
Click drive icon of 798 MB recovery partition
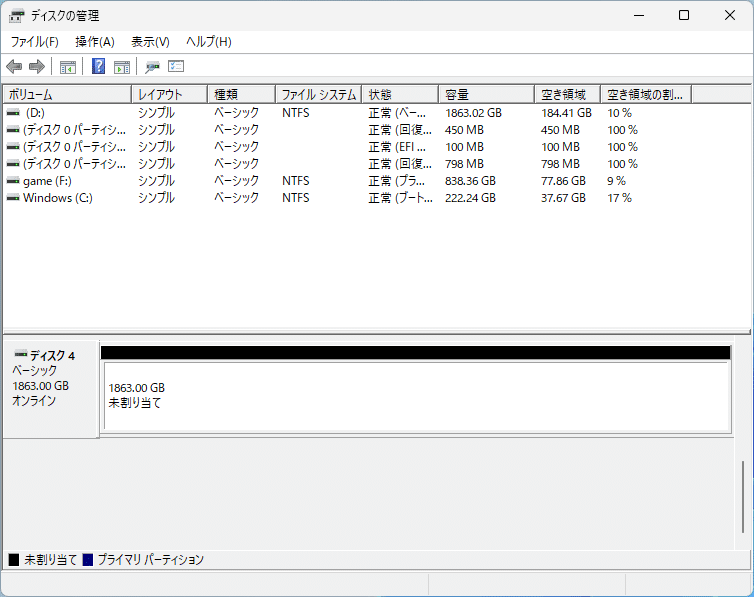pyautogui.click(x=13, y=163)
